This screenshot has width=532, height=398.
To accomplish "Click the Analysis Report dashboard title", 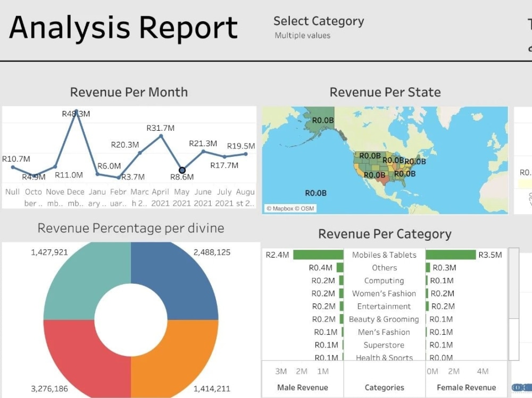I will [123, 27].
